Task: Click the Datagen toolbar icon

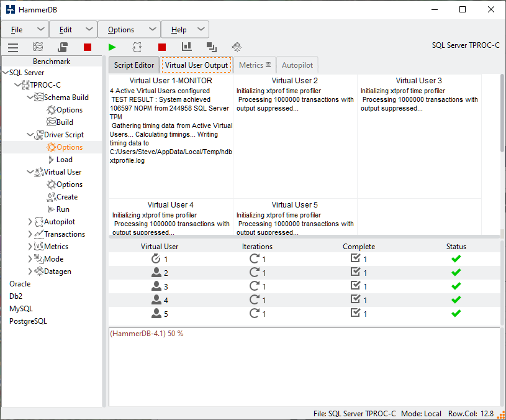Action: tap(237, 47)
